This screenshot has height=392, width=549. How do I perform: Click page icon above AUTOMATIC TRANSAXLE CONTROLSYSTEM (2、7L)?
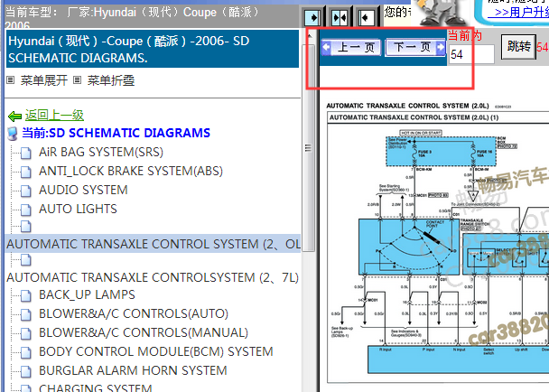click(x=25, y=260)
